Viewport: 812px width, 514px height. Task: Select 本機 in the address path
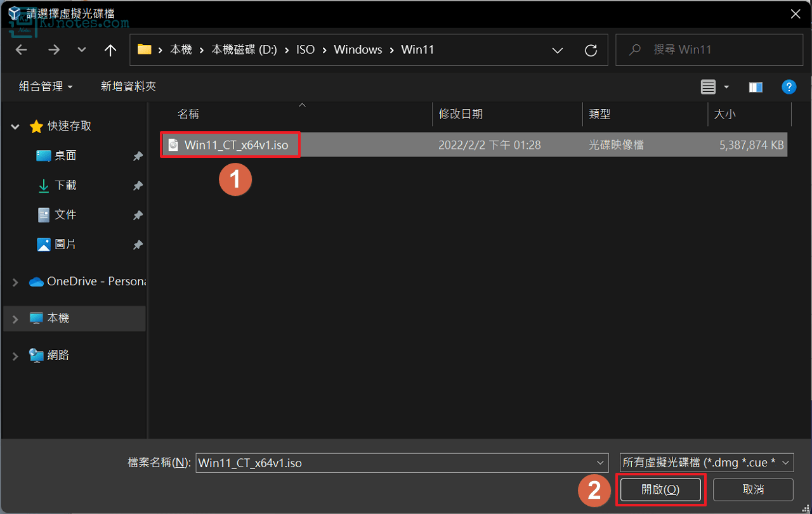(181, 49)
